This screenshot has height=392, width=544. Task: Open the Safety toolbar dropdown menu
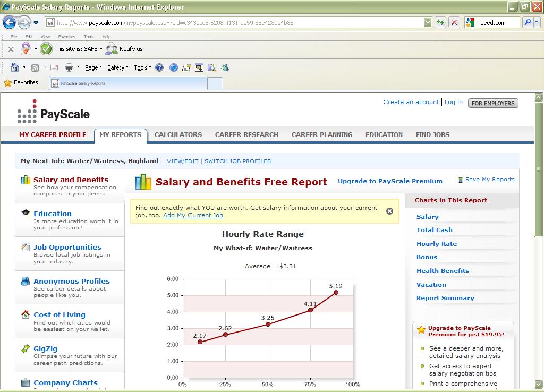(117, 67)
